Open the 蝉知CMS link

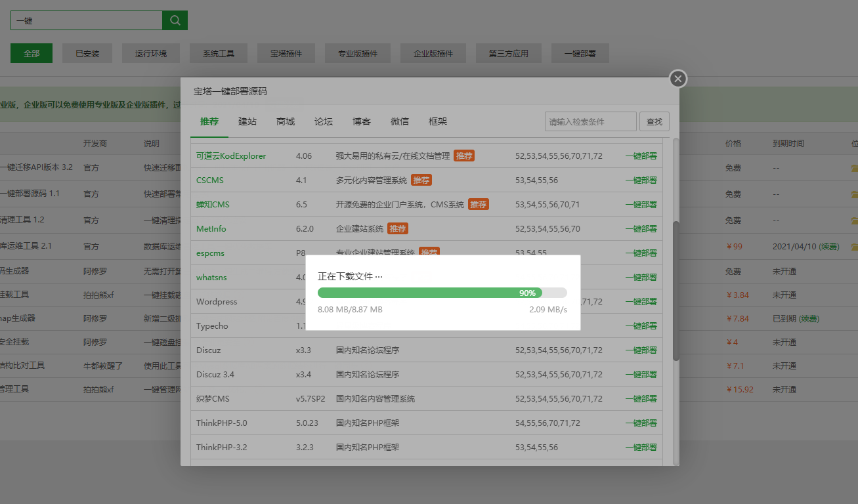[x=213, y=205]
